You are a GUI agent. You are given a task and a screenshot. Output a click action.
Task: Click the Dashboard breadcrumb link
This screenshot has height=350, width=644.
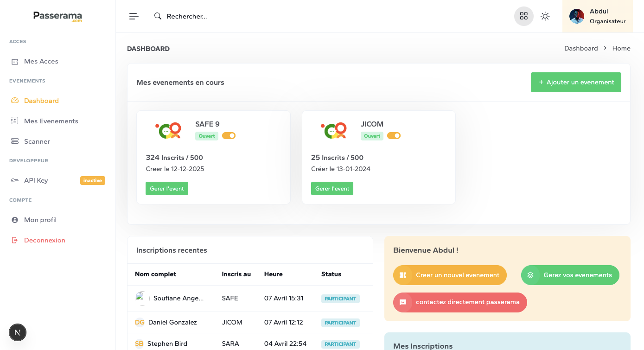581,48
